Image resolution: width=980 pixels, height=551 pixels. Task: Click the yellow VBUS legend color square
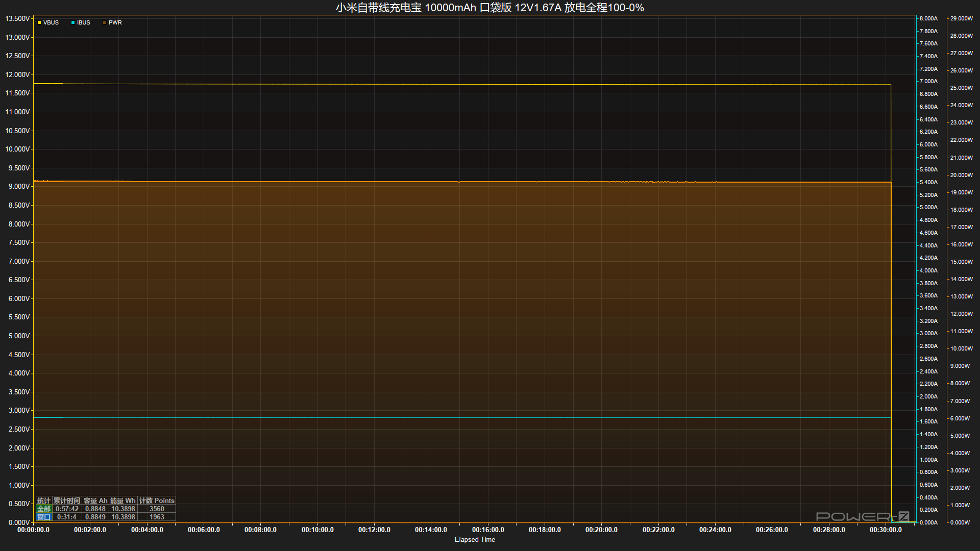pyautogui.click(x=39, y=22)
